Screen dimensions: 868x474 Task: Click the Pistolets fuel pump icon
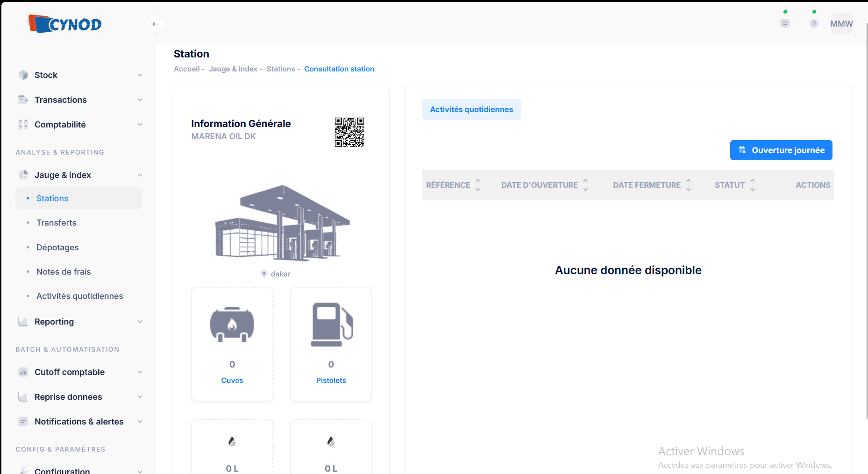331,325
